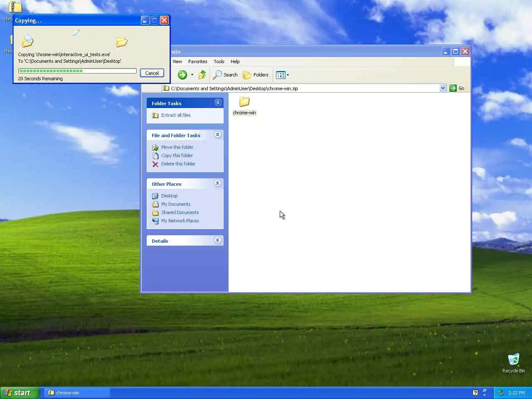Open the Favorites menu
Image resolution: width=532 pixels, height=399 pixels.
click(197, 62)
